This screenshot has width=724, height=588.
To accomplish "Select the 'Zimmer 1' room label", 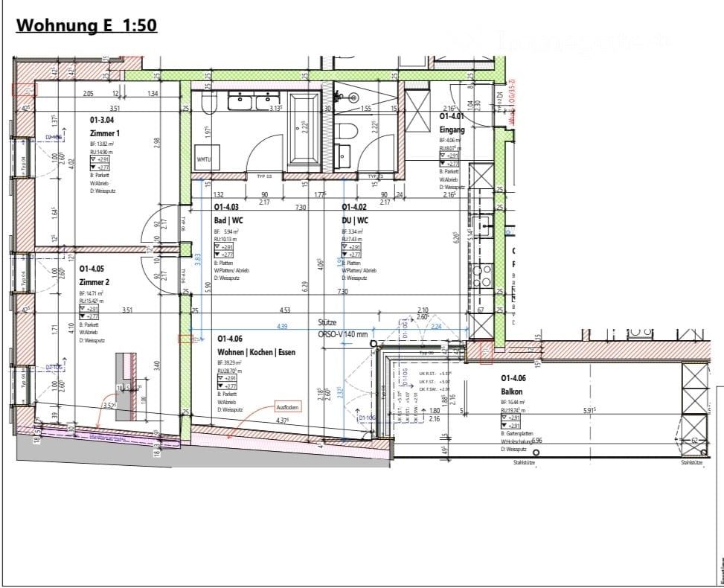I will [x=105, y=133].
